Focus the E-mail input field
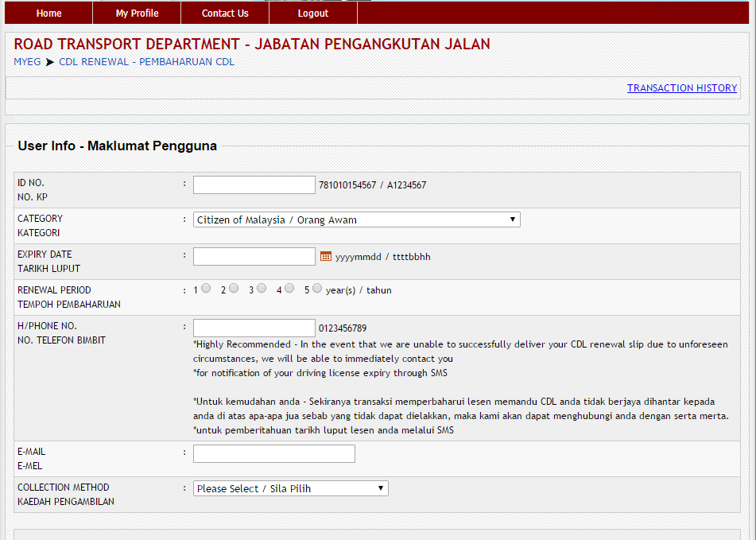Screen dimensions: 756x540 [x=273, y=453]
